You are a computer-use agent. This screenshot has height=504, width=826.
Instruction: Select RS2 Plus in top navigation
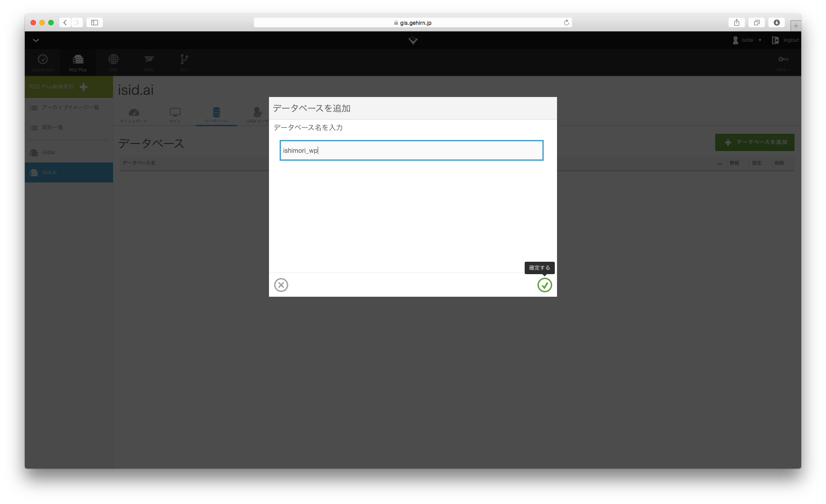78,62
